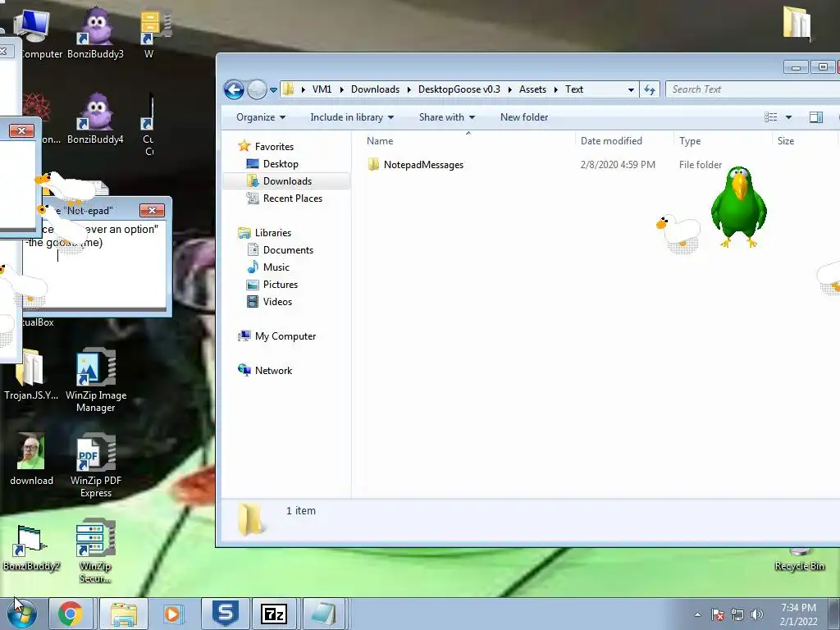The image size is (840, 630).
Task: Open Windows Explorer taskbar button
Action: click(x=124, y=614)
